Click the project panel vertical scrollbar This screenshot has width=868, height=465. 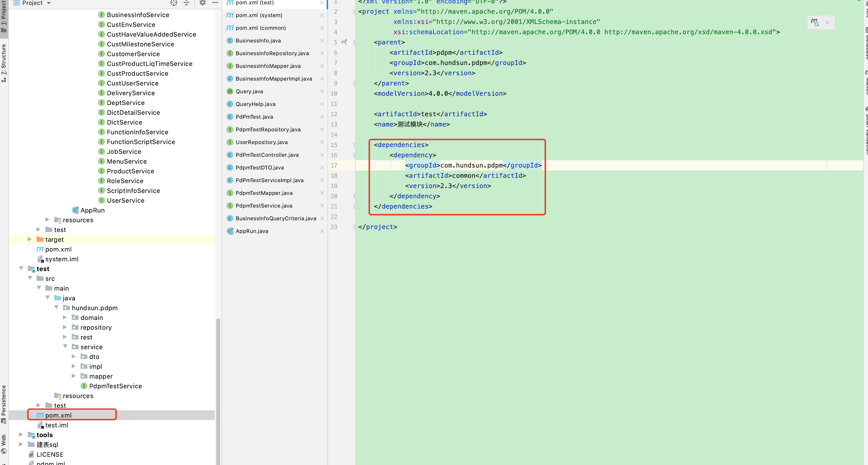click(x=218, y=391)
